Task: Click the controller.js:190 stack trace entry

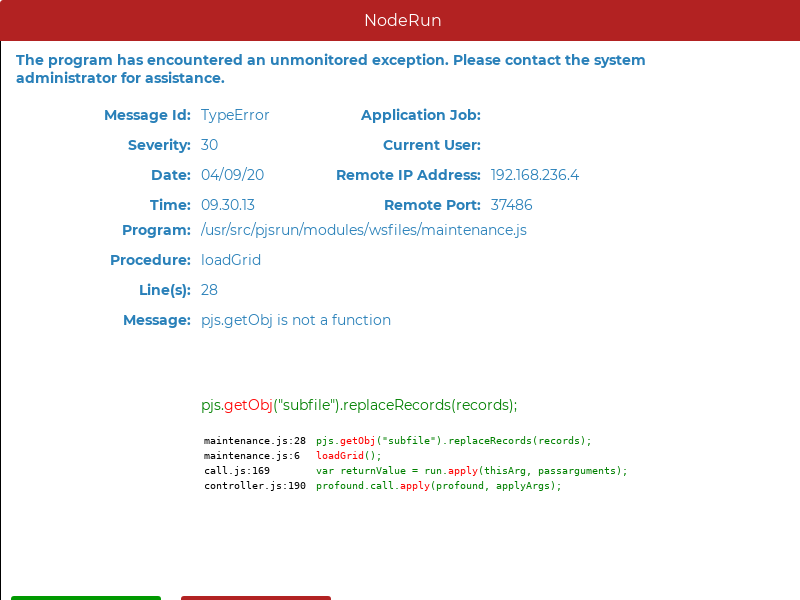Action: (x=254, y=485)
